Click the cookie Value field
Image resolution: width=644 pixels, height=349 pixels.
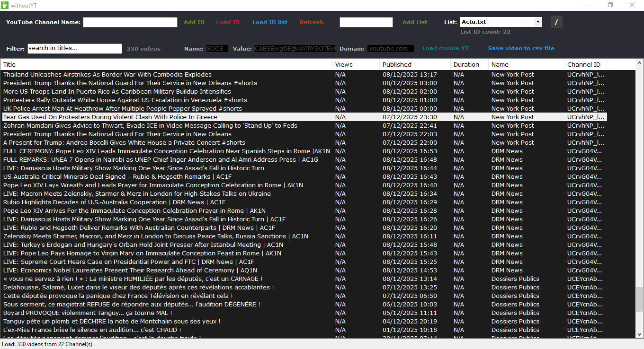[x=295, y=49]
